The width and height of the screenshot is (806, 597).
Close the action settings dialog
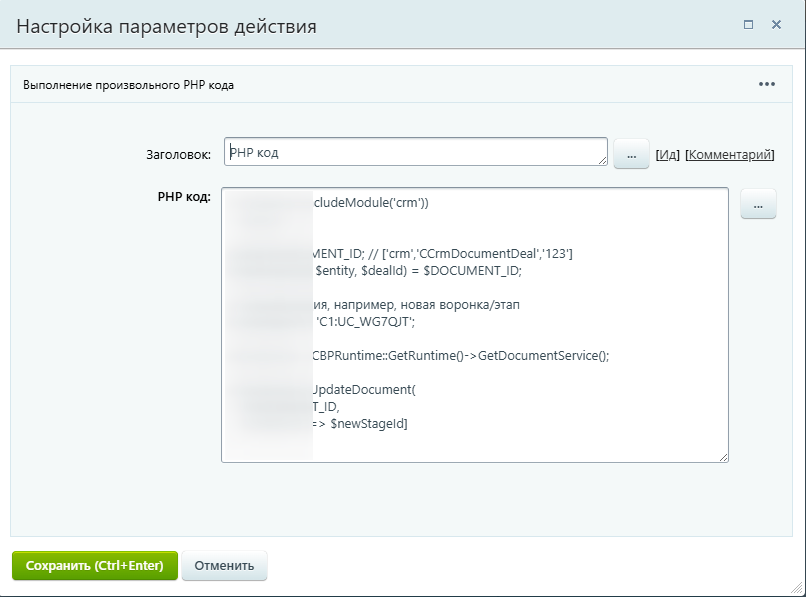[x=776, y=25]
